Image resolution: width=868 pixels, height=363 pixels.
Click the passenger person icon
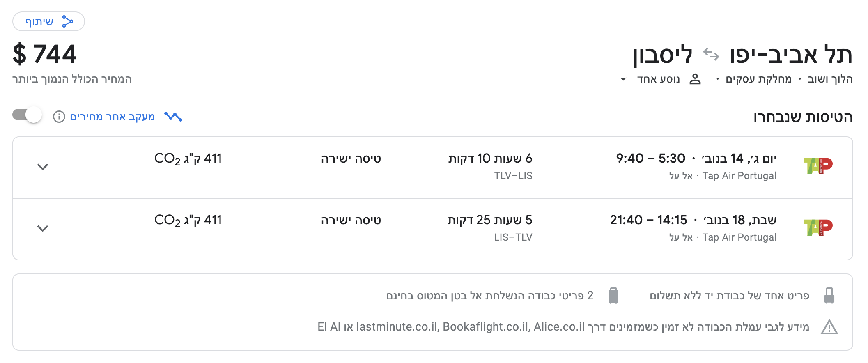tap(695, 78)
